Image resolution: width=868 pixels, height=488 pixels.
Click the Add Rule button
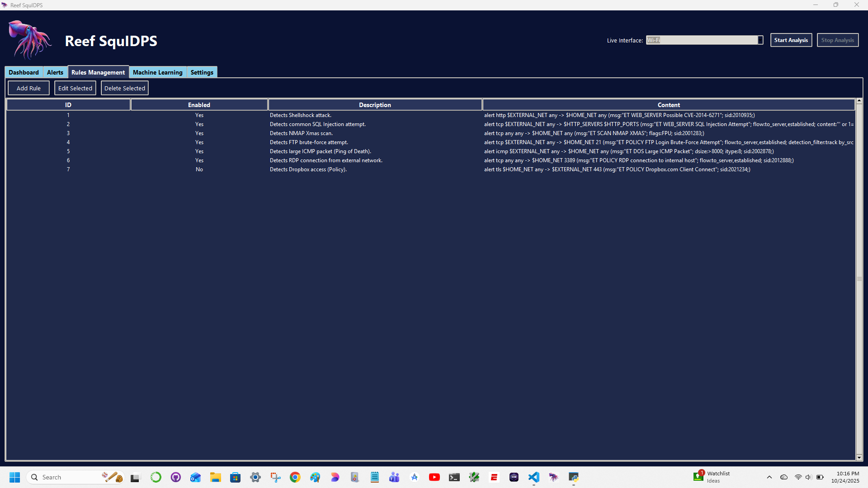(28, 88)
